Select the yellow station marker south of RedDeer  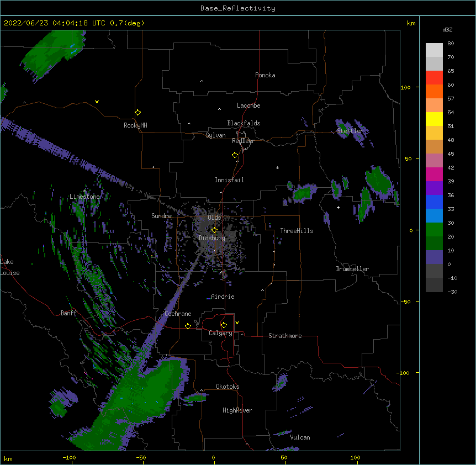click(x=235, y=155)
